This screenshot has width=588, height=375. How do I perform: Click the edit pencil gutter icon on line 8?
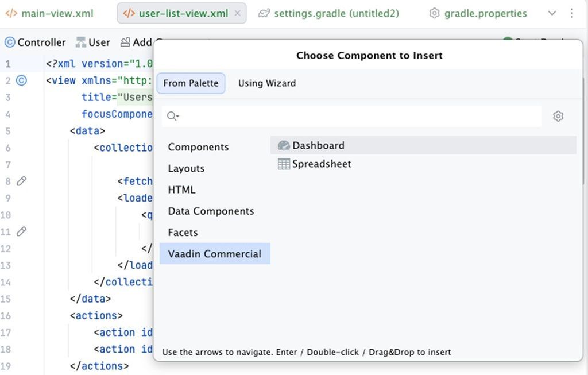(21, 181)
